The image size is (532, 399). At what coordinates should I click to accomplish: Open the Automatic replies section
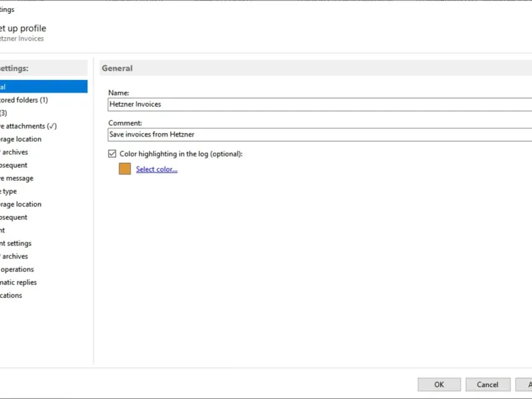(19, 283)
